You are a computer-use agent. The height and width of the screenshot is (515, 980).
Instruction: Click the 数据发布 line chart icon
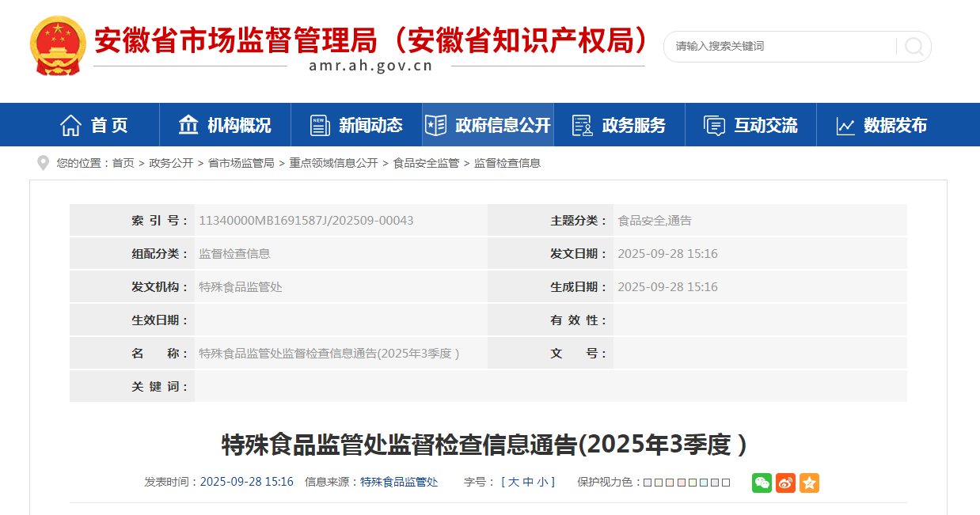845,125
